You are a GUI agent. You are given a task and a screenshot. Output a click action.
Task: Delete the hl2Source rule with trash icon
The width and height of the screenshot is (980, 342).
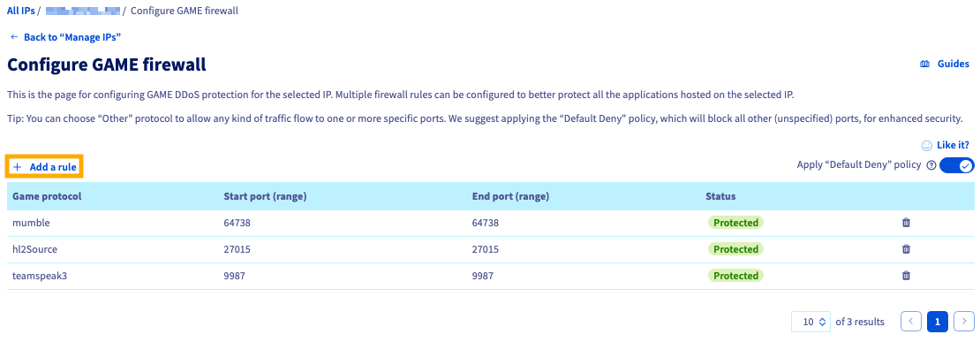(x=906, y=249)
